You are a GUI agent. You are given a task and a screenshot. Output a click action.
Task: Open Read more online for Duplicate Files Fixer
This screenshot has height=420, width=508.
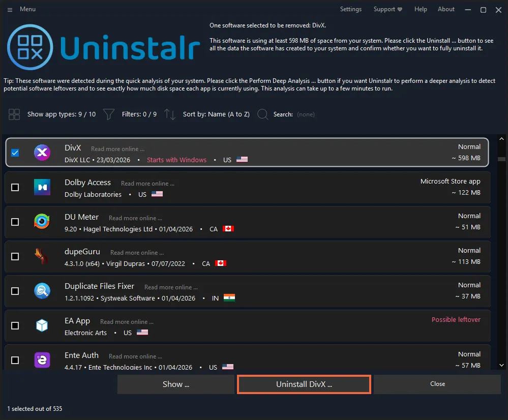[171, 287]
